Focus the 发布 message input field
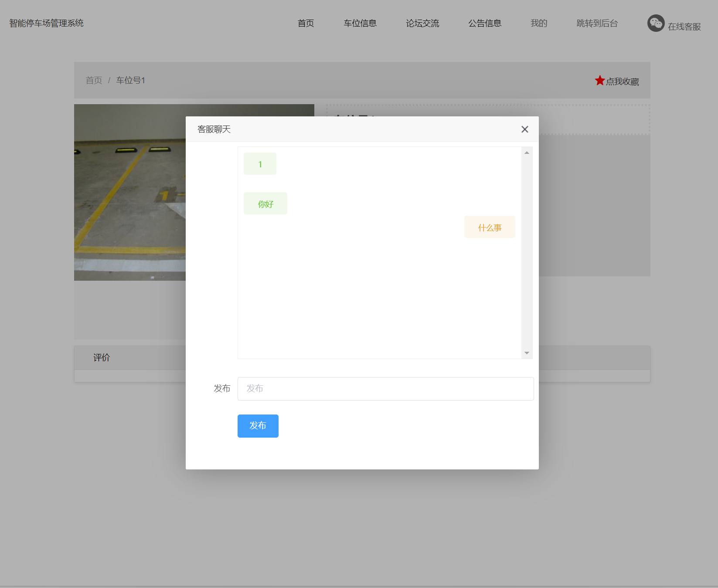 pos(386,389)
